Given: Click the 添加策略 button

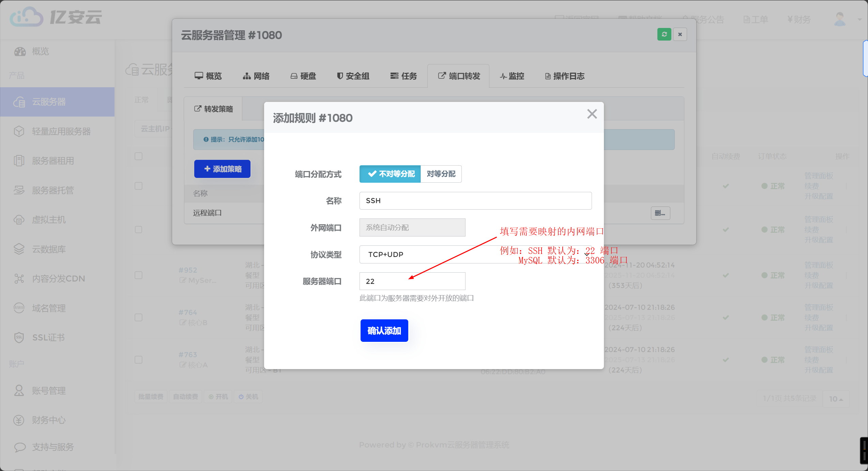Looking at the screenshot, I should (x=222, y=169).
